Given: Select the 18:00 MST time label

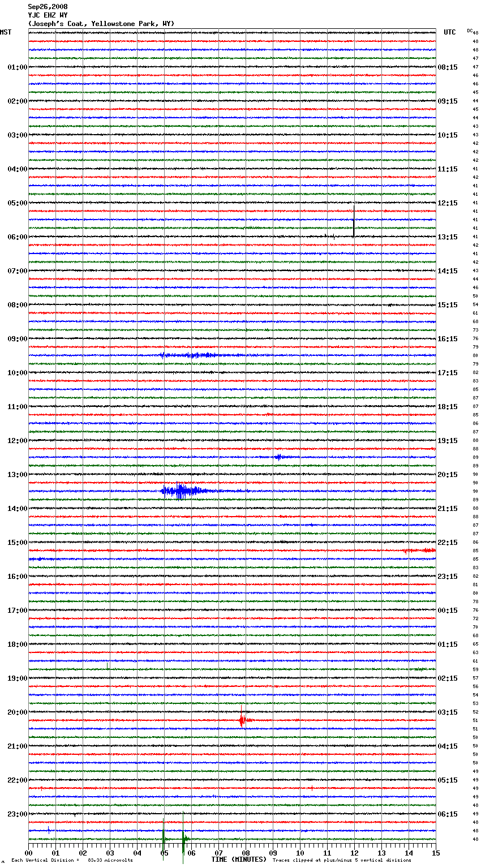Looking at the screenshot, I should click(x=18, y=644).
